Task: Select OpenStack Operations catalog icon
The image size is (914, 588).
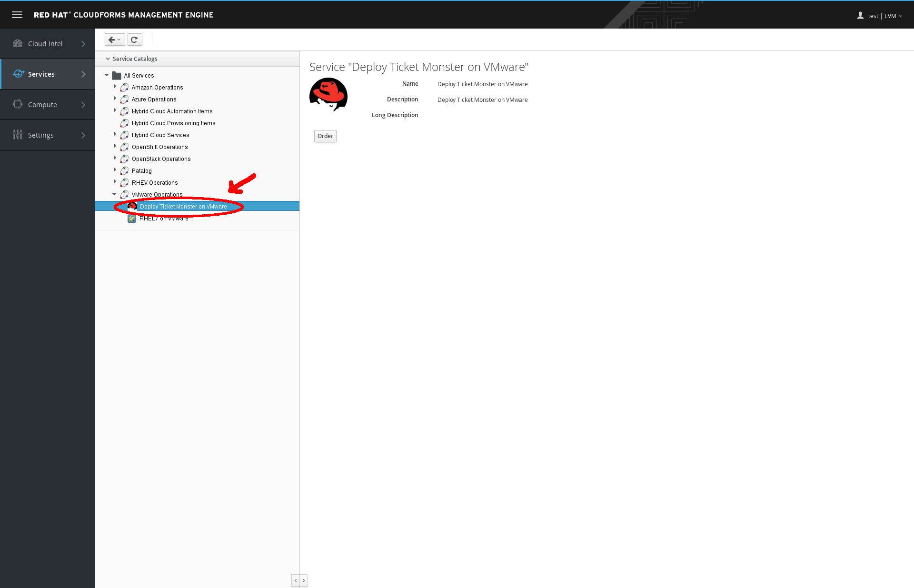Action: click(x=124, y=159)
